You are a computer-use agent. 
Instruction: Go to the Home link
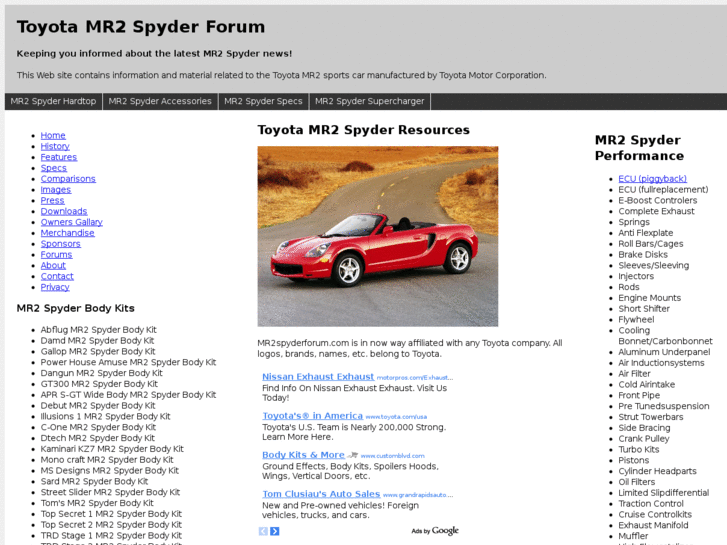click(x=53, y=135)
